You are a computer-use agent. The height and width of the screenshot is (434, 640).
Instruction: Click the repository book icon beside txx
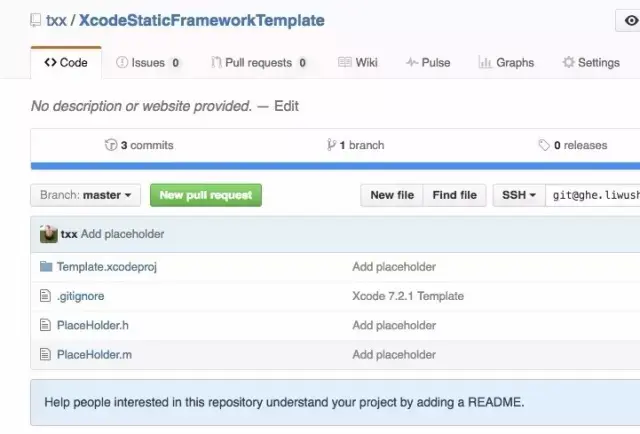(36, 21)
